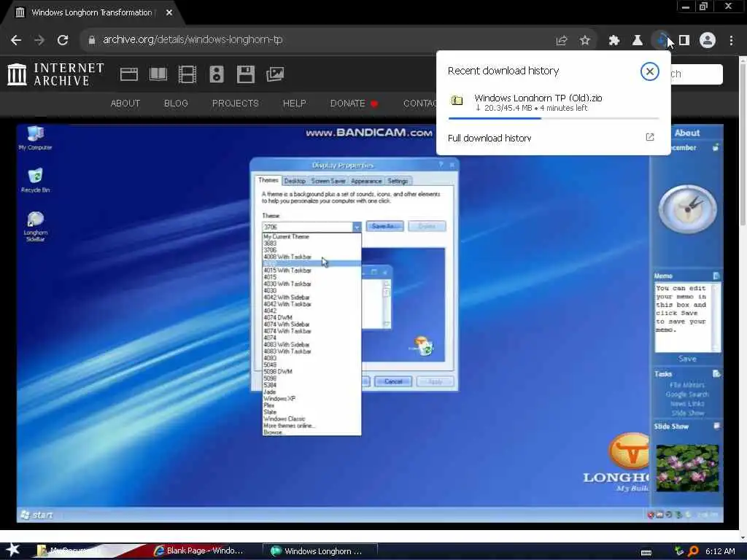Open the PROJECTS nav link
Image resolution: width=747 pixels, height=560 pixels.
[x=236, y=104]
